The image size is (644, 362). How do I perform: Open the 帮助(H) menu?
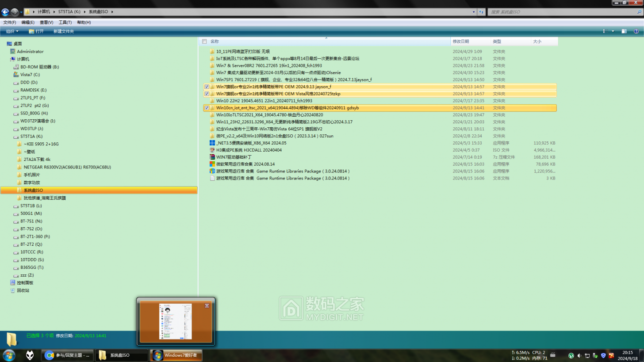click(84, 22)
